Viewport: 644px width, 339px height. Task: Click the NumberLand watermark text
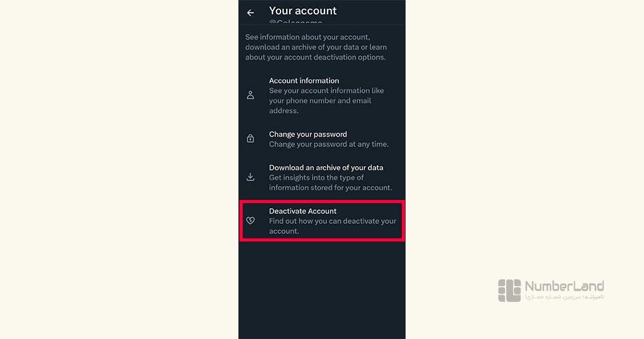(564, 286)
